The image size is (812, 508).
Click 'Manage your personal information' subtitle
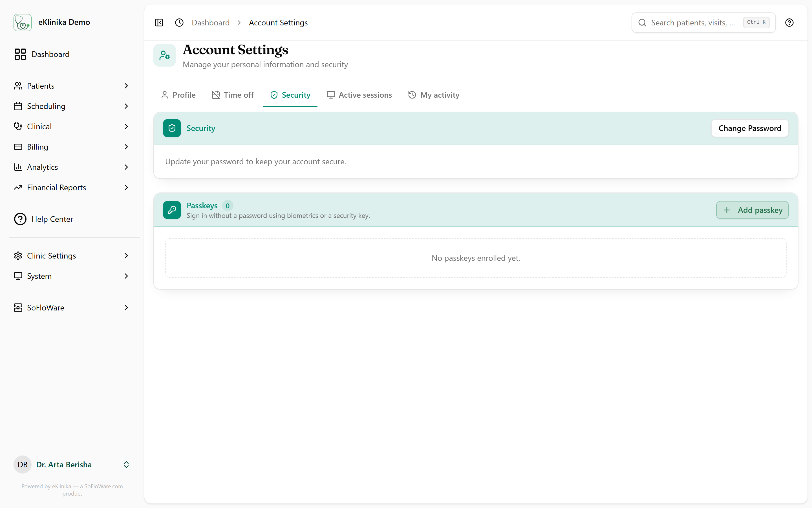[x=265, y=65]
